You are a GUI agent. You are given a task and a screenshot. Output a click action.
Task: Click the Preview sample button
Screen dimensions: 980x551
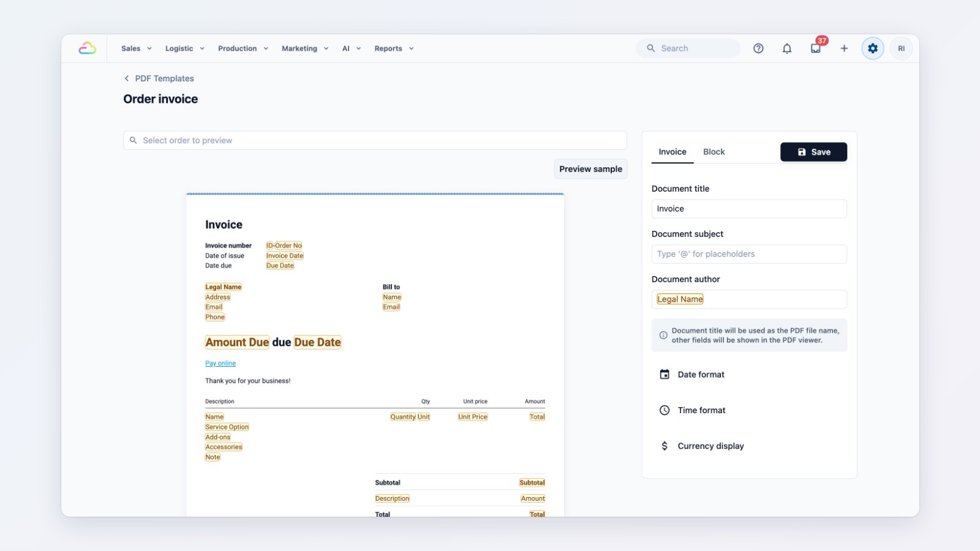tap(590, 169)
